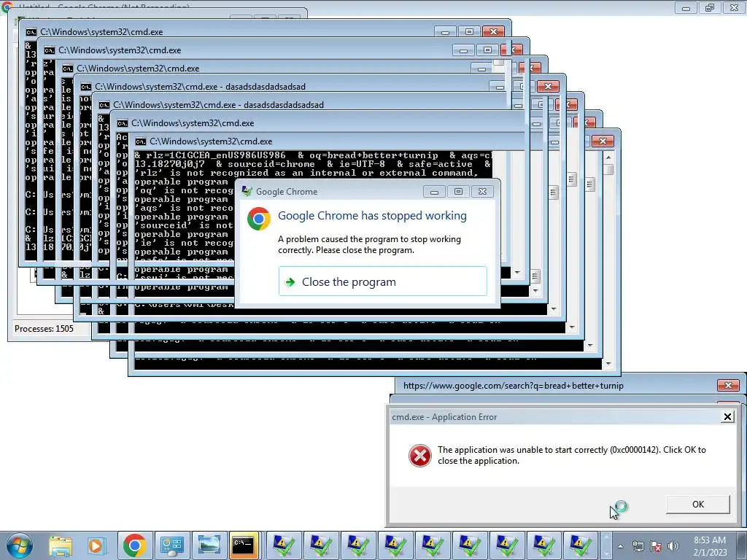Open system menu icon of frontmost cmd window
The image size is (747, 560).
click(140, 141)
